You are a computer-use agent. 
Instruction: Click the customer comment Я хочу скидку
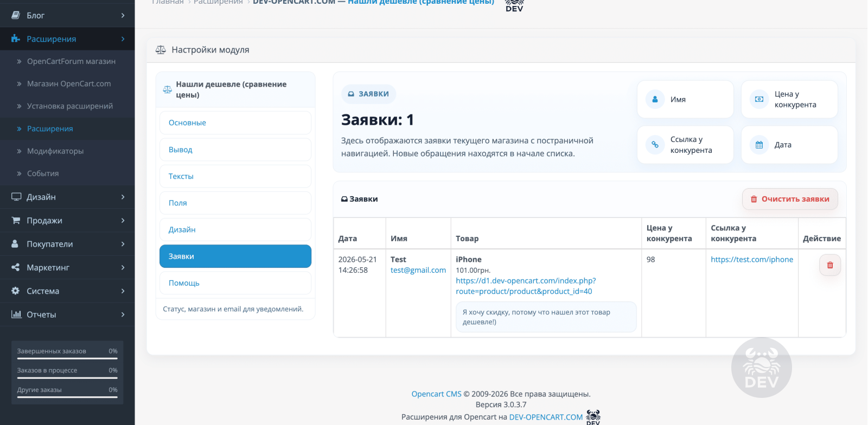(546, 317)
